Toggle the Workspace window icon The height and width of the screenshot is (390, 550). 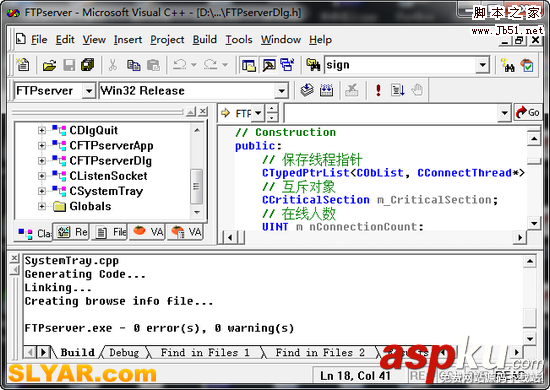[x=249, y=65]
